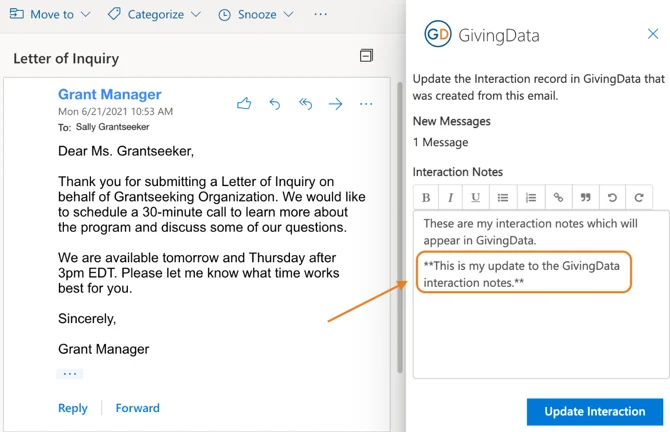Open more message actions ellipsis in header
This screenshot has height=432, width=670.
point(366,104)
